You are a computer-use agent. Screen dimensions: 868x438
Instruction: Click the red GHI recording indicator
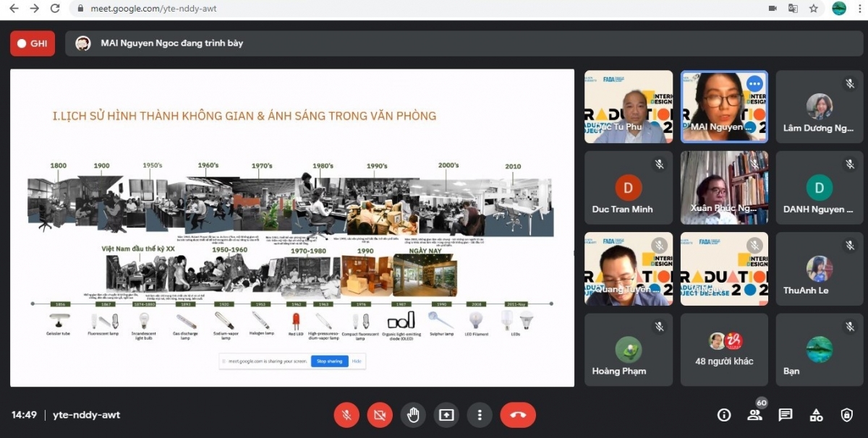(x=33, y=43)
